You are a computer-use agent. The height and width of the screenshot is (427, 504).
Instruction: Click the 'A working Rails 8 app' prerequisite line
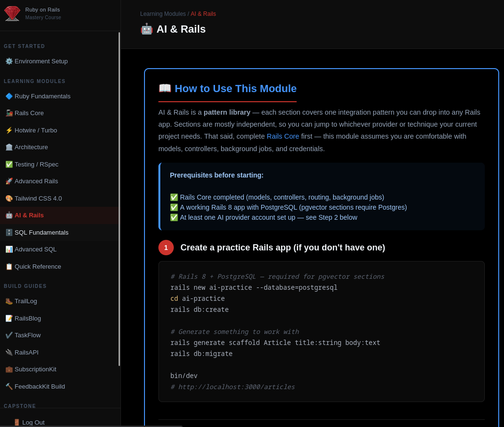[288, 207]
